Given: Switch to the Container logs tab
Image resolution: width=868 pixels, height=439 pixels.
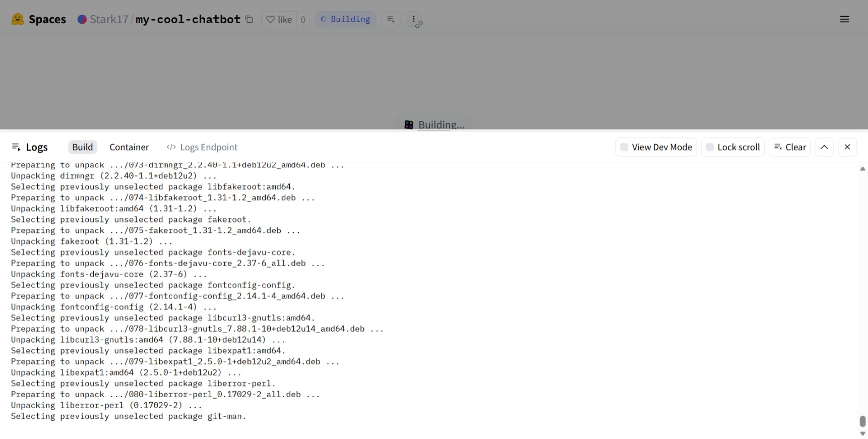Looking at the screenshot, I should [129, 147].
